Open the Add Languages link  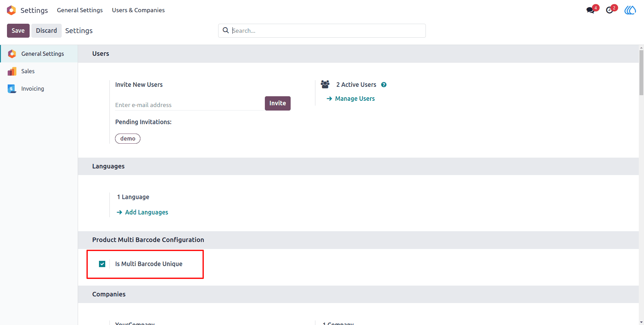coord(142,212)
